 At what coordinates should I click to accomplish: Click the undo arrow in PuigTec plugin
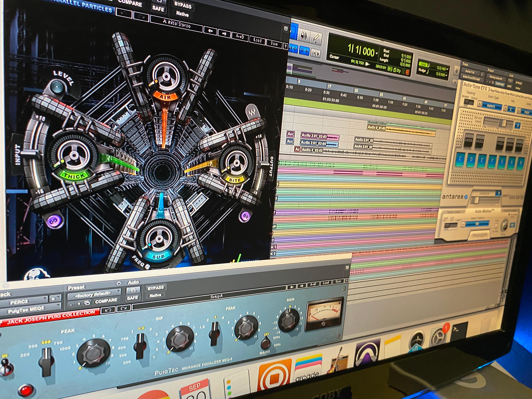(108, 310)
